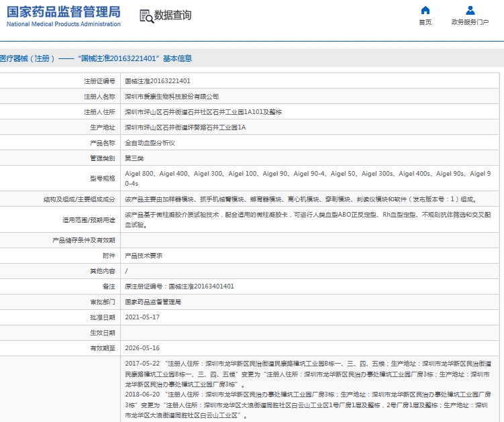
Task: Click the 型号规格 Aigel models list
Action: pos(308,178)
